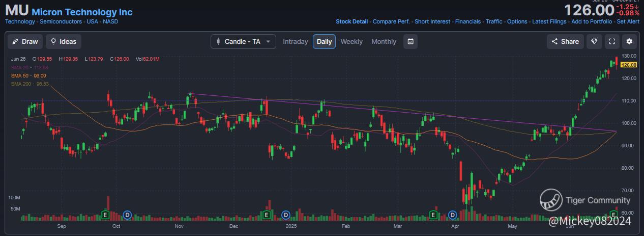Click the dividend D marker before April

(x=453, y=215)
